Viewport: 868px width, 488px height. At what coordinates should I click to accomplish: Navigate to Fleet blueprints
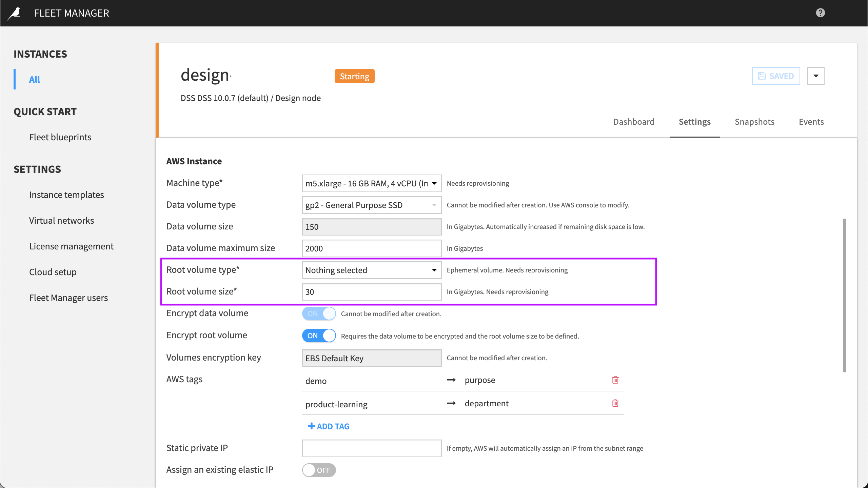pyautogui.click(x=60, y=137)
